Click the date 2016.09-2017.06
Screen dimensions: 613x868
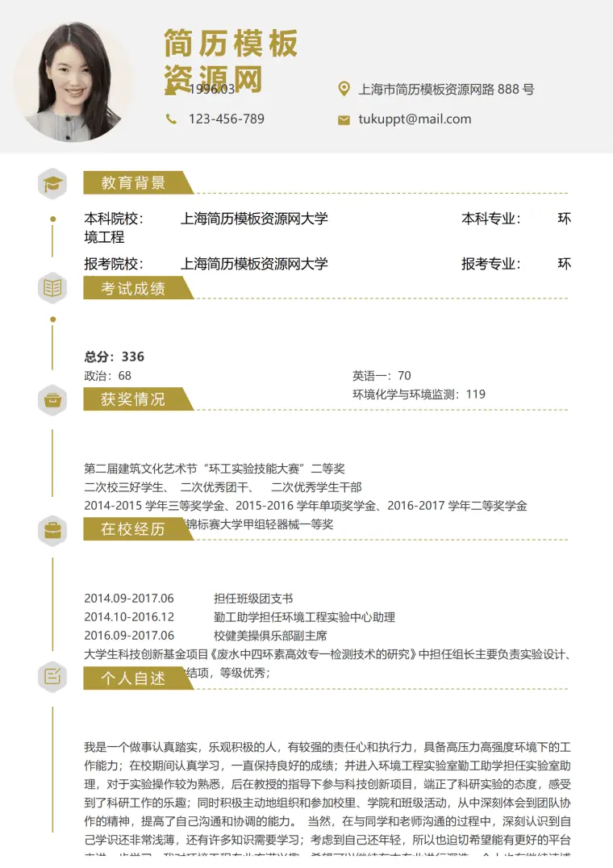pos(129,636)
